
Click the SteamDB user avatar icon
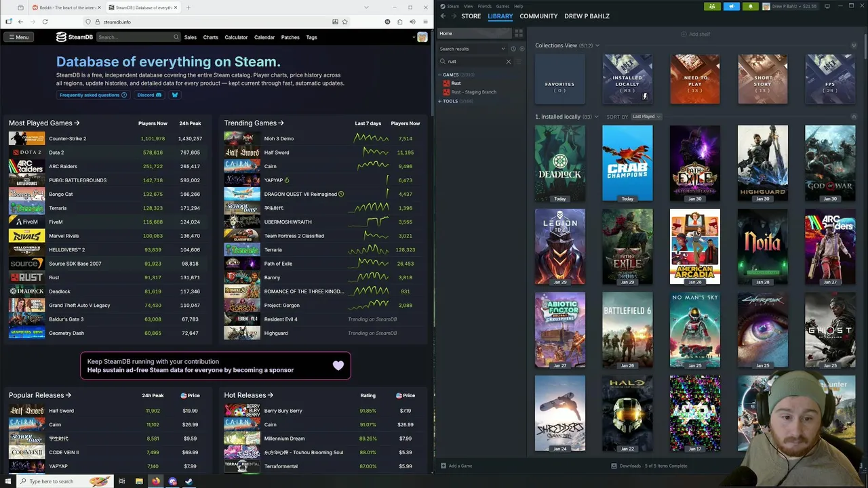click(x=424, y=37)
